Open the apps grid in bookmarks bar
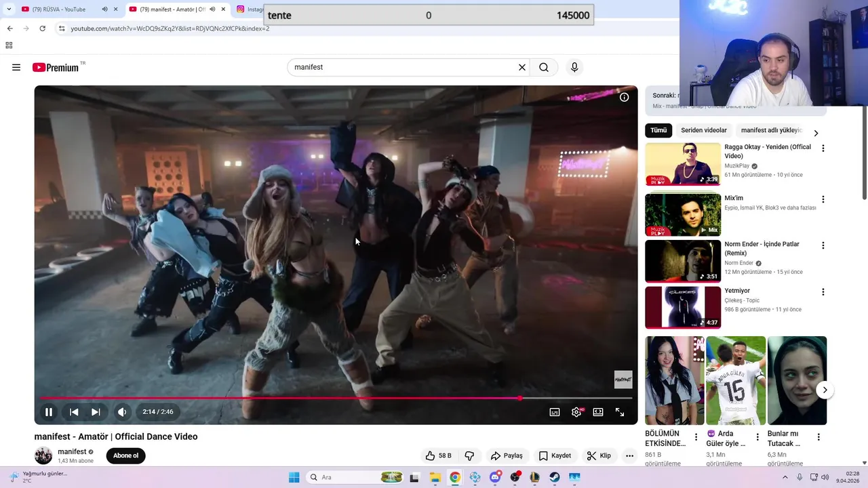Image resolution: width=868 pixels, height=488 pixels. [9, 45]
